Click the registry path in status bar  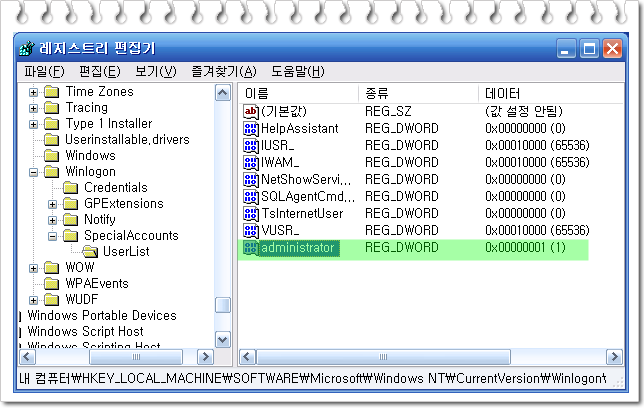pyautogui.click(x=313, y=378)
